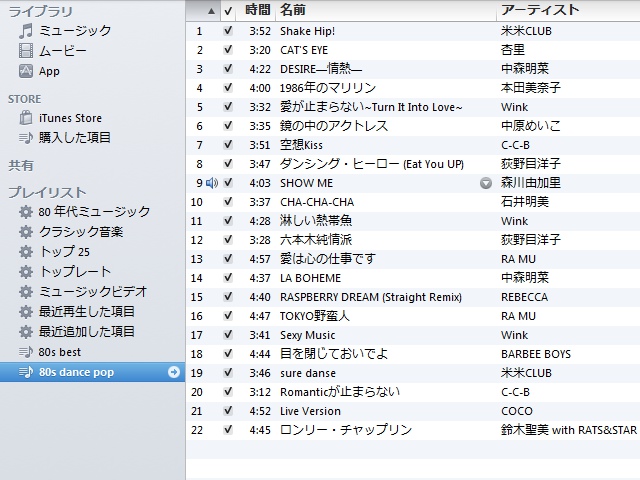Uncheck the checkbox for DESIRE—情熱—
Screen dimensions: 640x480
tap(228, 69)
